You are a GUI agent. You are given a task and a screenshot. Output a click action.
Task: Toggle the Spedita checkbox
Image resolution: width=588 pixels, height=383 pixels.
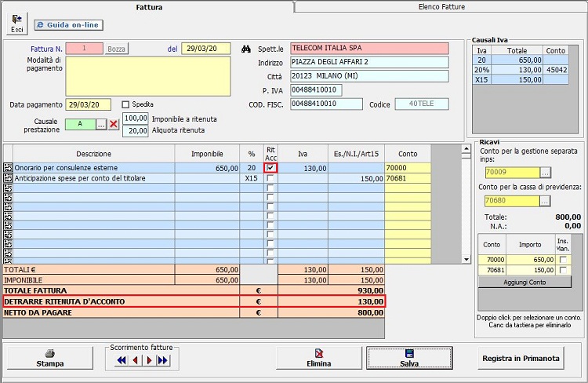[126, 104]
